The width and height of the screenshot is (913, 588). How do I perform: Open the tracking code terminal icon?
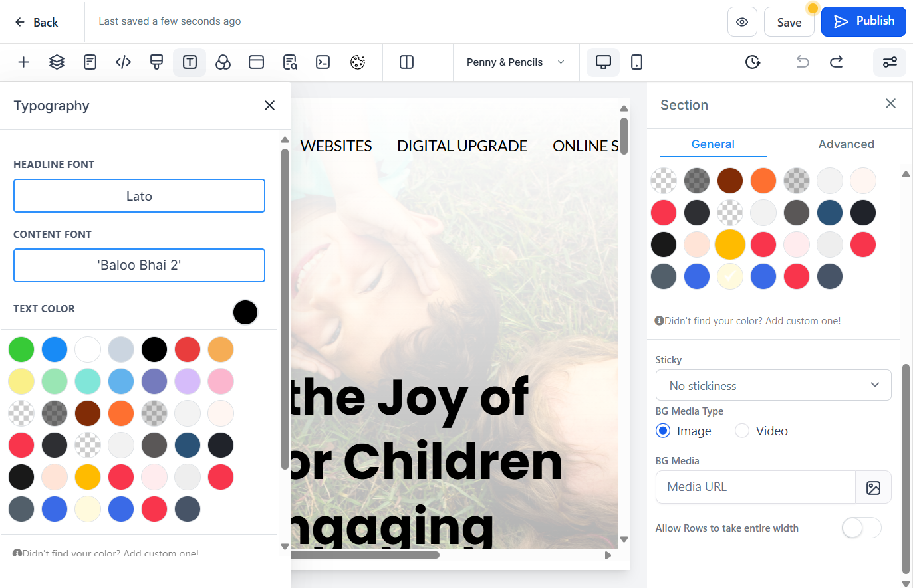[x=323, y=62]
